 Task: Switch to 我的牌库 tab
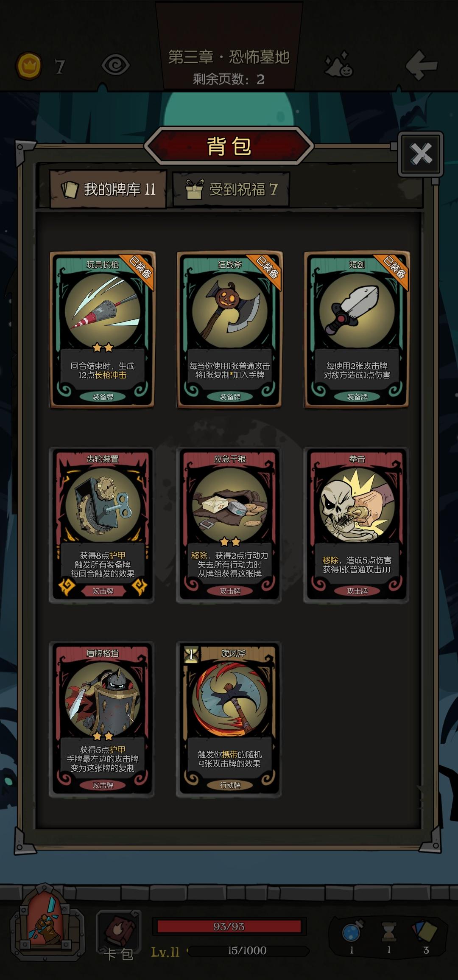(x=108, y=189)
